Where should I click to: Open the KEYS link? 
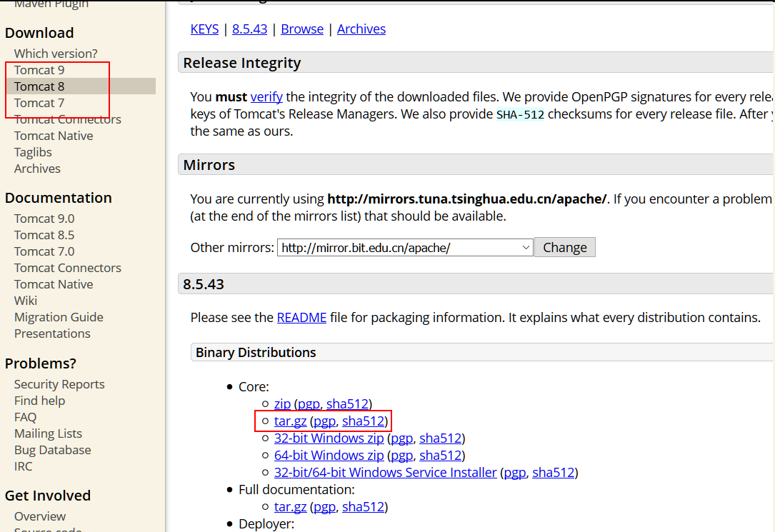(204, 29)
